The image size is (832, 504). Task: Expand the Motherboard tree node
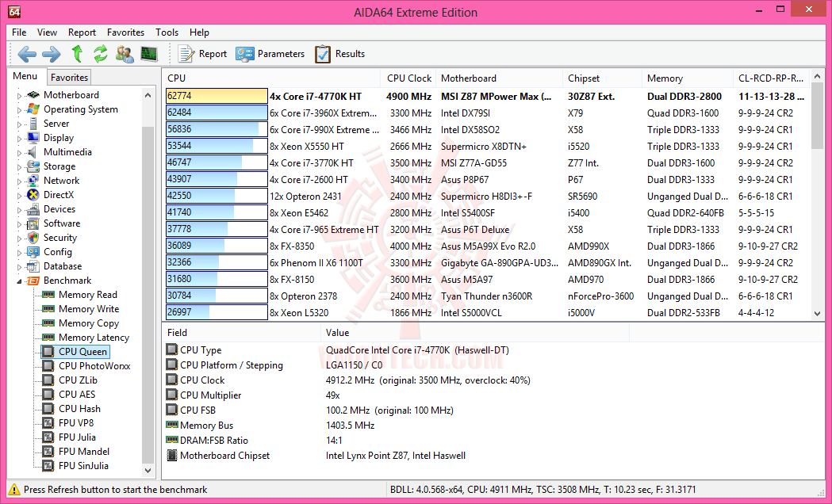(20, 96)
